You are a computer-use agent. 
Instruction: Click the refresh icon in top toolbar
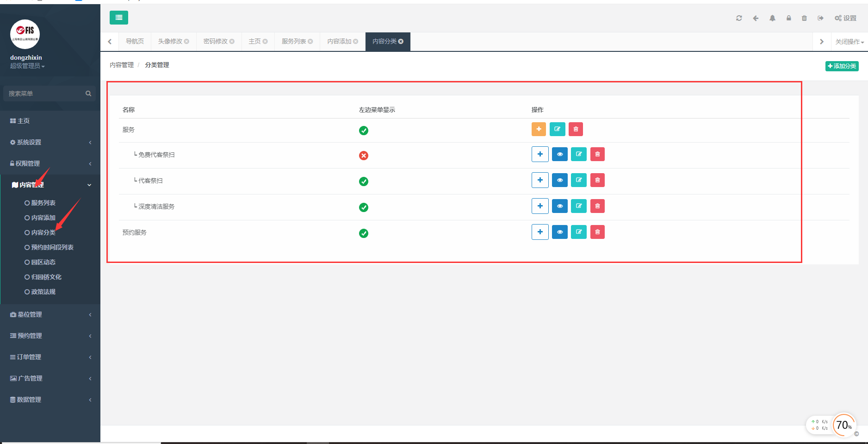[739, 18]
